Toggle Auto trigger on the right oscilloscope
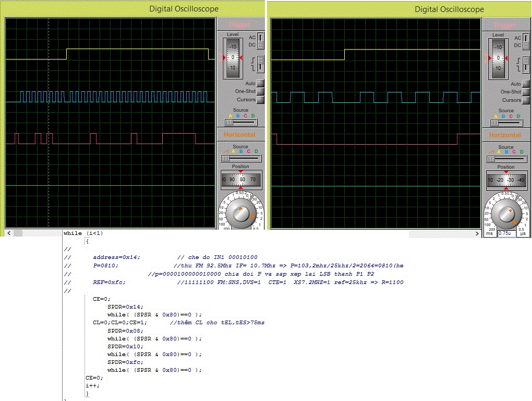 click(526, 84)
